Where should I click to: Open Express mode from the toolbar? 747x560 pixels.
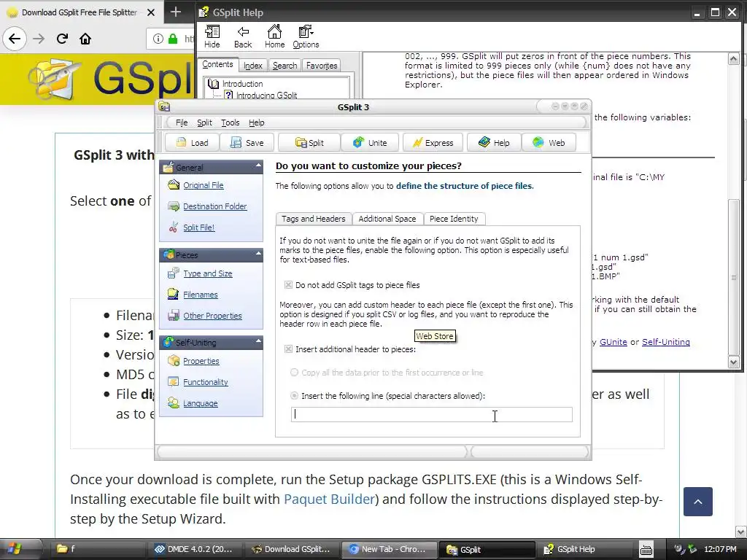(433, 142)
